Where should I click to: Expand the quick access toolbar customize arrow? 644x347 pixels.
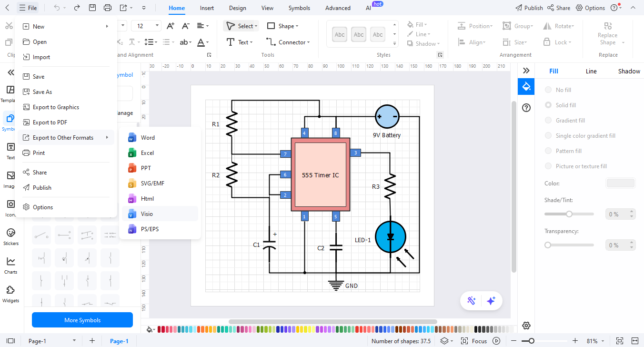pos(144,8)
